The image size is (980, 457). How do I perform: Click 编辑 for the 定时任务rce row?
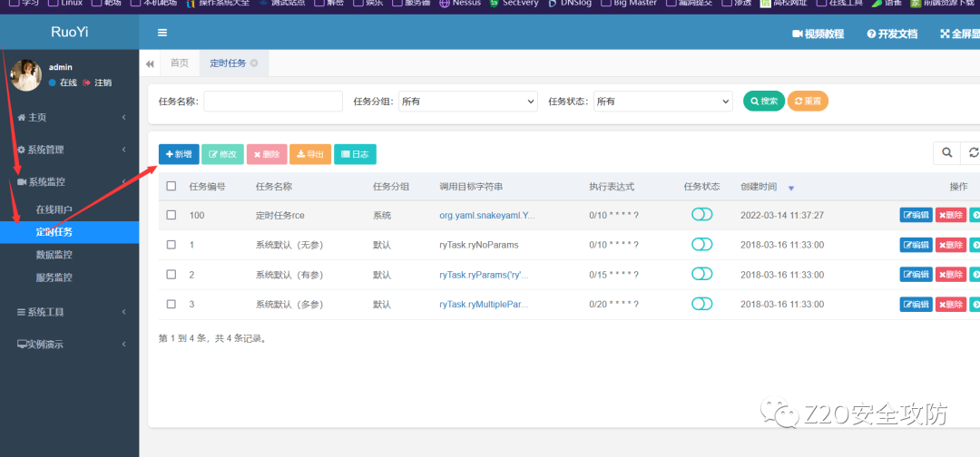pyautogui.click(x=916, y=216)
